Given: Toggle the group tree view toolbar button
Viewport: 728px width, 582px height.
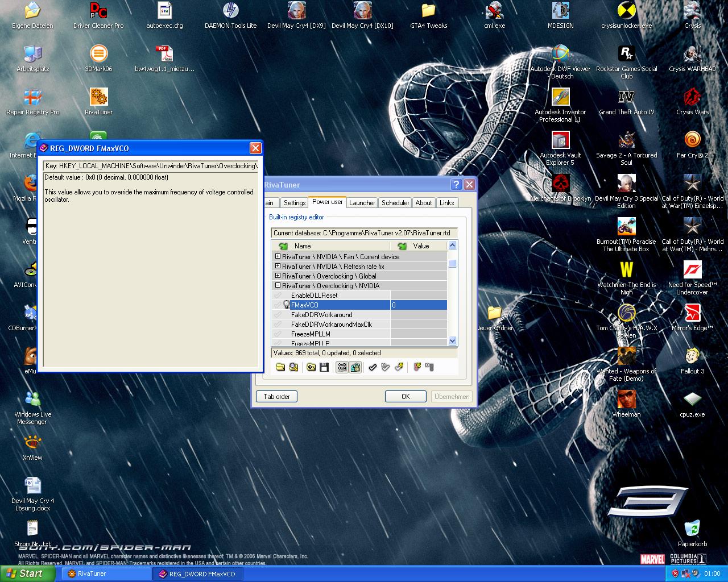Looking at the screenshot, I should point(355,367).
